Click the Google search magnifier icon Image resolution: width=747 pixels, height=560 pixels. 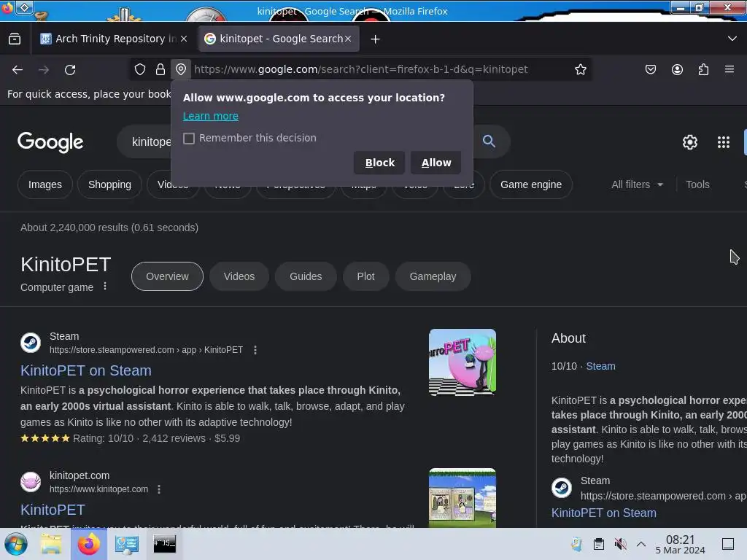pos(489,141)
